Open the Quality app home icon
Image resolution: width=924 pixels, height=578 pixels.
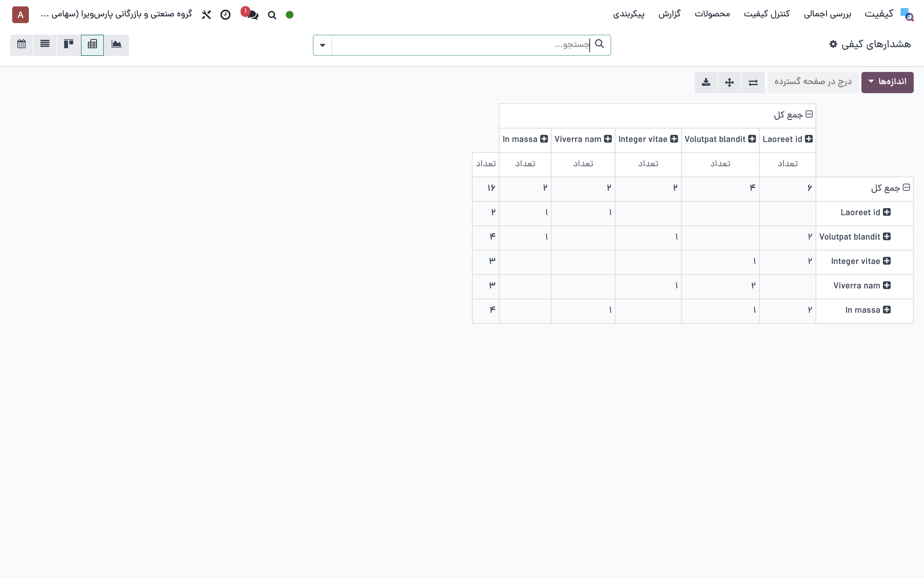click(907, 14)
